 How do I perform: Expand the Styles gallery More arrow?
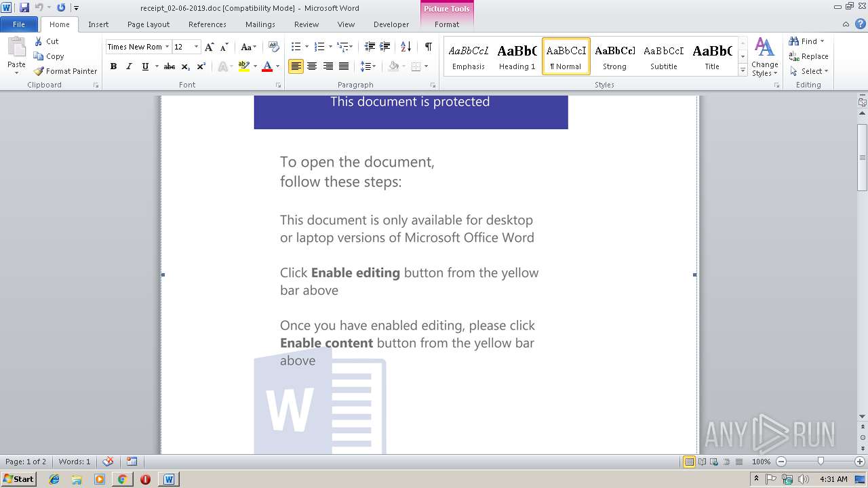743,70
